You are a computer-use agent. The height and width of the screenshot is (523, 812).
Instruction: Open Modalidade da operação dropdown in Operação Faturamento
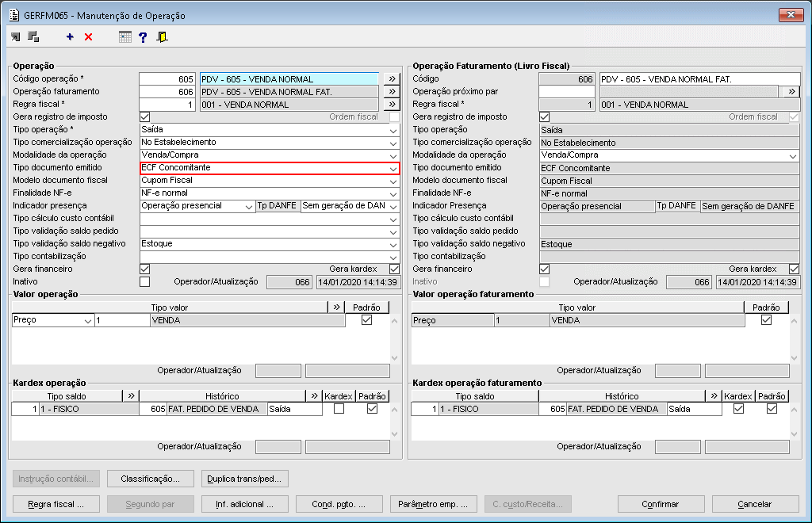(x=793, y=155)
